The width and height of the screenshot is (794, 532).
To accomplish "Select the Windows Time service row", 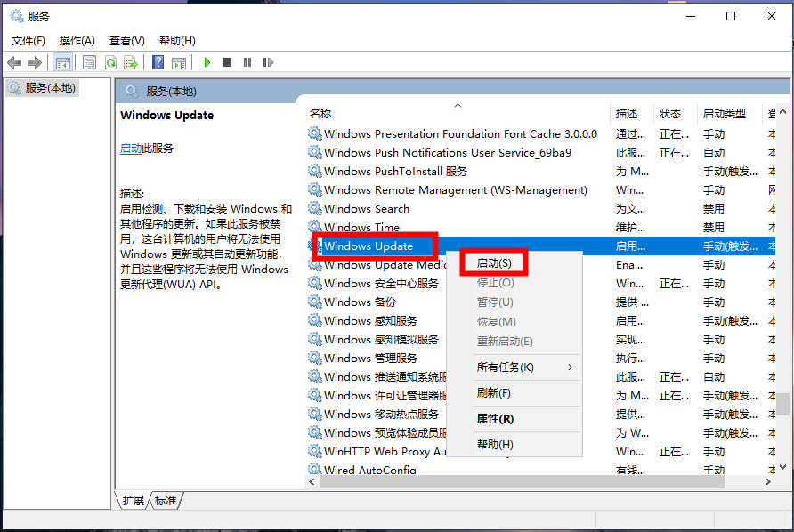I will 541,227.
